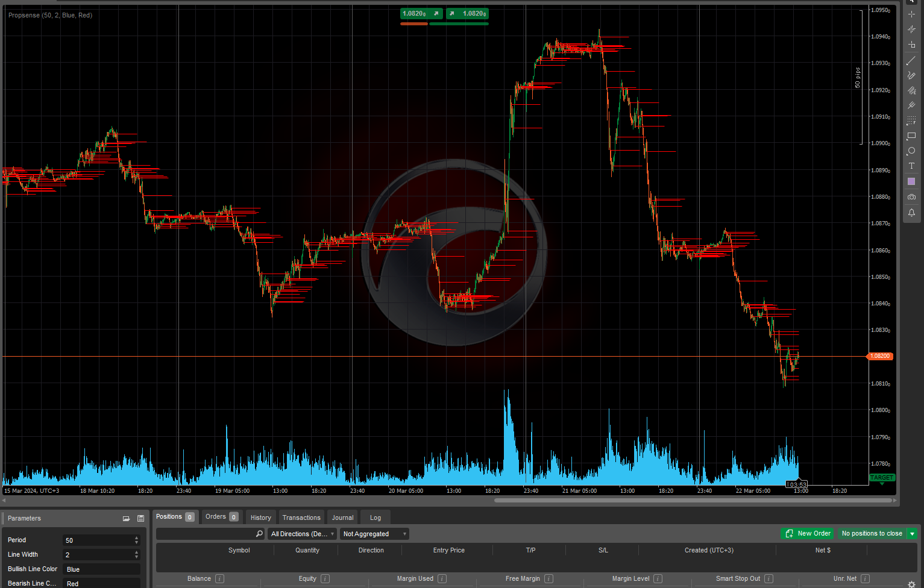This screenshot has height=588, width=924.
Task: Switch to the Orders tab
Action: [x=222, y=517]
